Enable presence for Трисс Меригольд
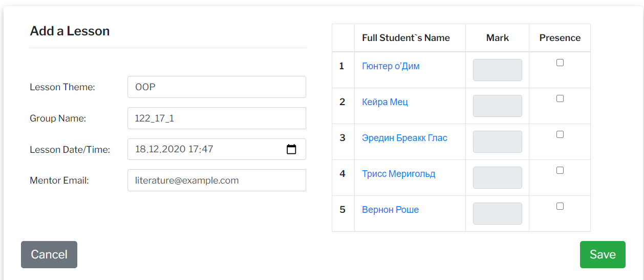The image size is (644, 280). 560,170
